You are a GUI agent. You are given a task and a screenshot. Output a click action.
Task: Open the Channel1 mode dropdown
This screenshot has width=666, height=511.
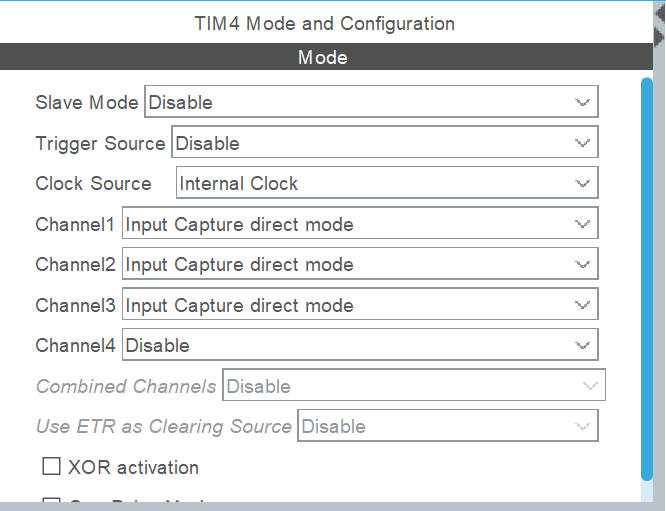360,223
